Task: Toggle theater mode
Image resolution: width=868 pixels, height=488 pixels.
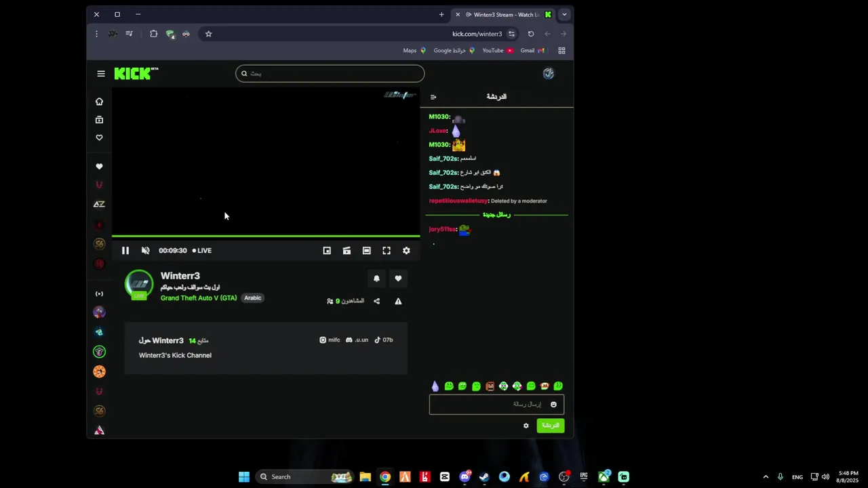Action: coord(366,251)
